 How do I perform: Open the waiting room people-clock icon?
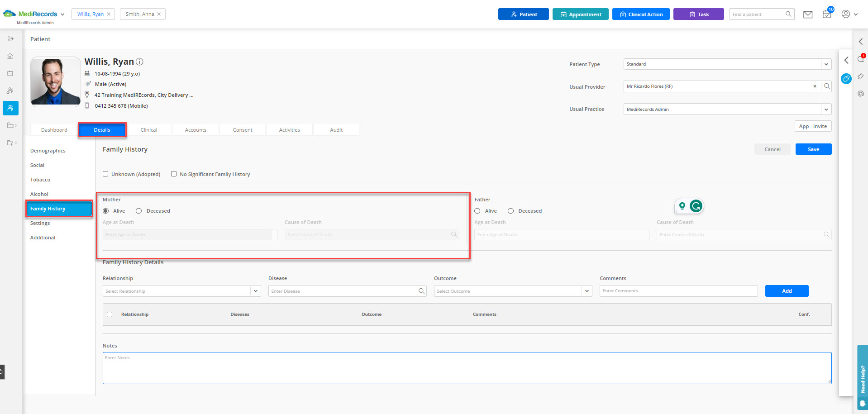10,90
